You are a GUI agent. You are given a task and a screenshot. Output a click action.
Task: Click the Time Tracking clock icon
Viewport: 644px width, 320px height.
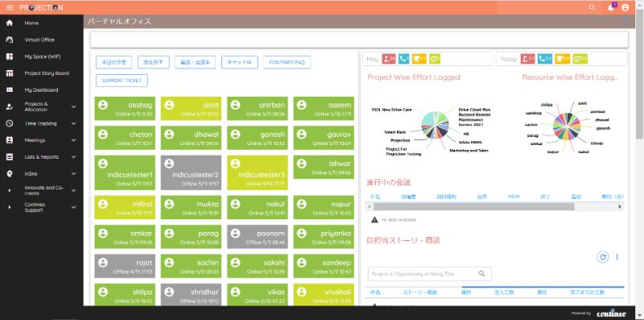[10, 123]
